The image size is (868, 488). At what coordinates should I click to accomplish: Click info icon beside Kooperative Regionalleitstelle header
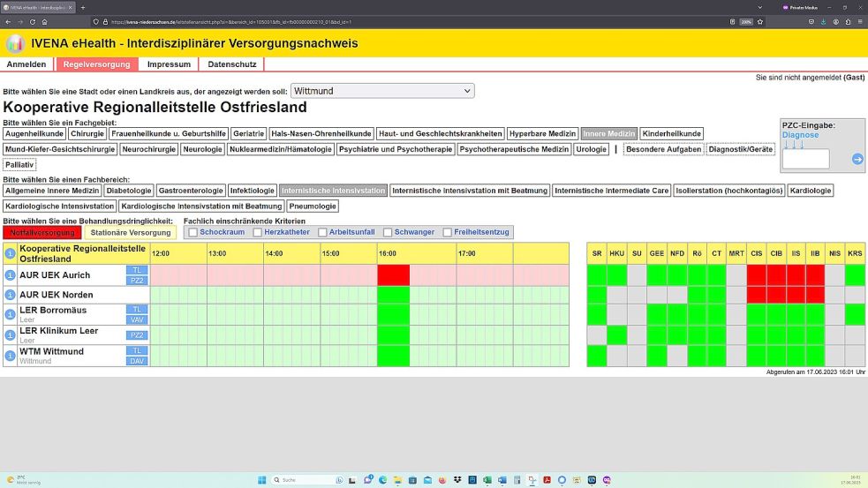(x=10, y=253)
